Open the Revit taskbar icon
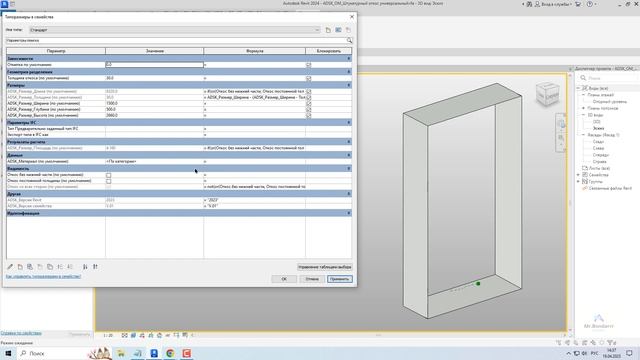The image size is (640, 360). 154,353
